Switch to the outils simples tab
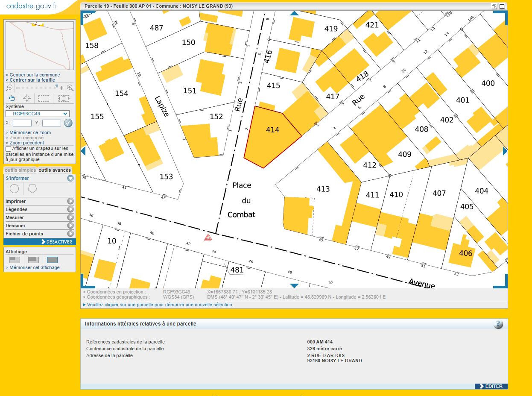Screen dimensions: 532x396 (20, 170)
